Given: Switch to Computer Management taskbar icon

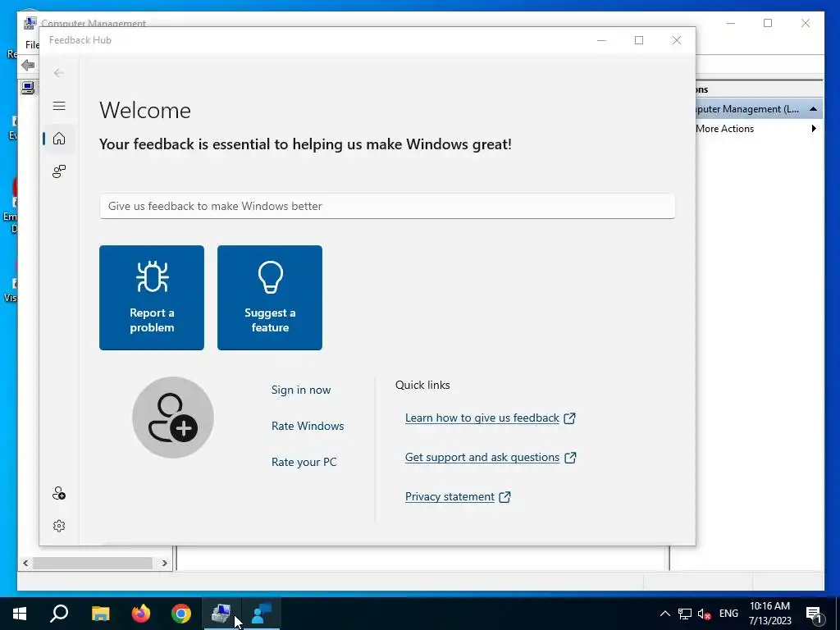Looking at the screenshot, I should [221, 614].
